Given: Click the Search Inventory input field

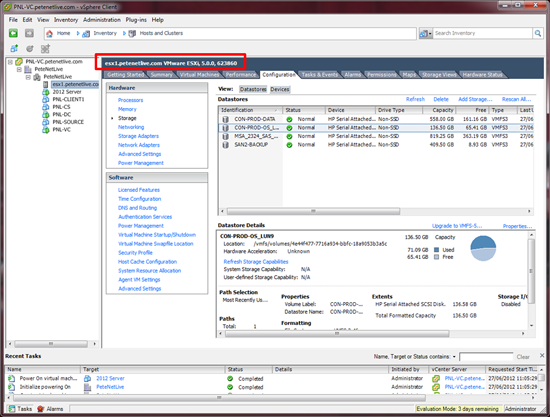Looking at the screenshot, I should point(483,33).
